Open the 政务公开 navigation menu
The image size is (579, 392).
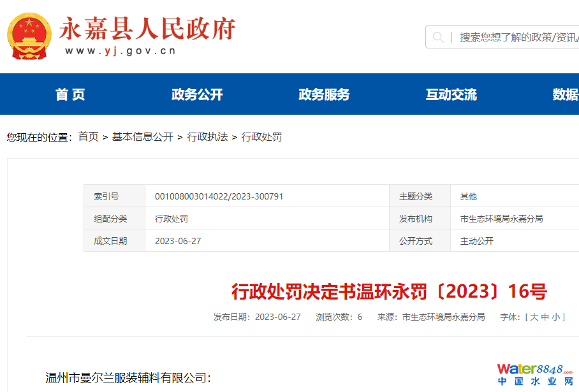click(x=197, y=95)
